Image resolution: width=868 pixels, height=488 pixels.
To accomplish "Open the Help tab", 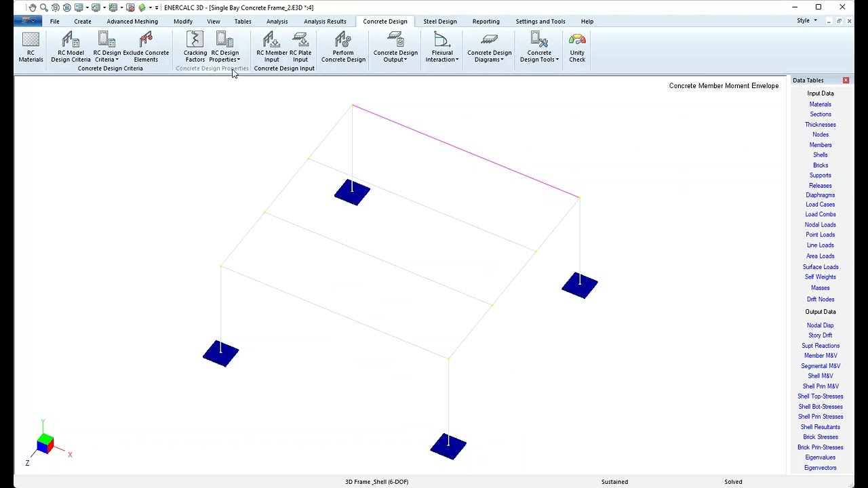I will pos(587,21).
